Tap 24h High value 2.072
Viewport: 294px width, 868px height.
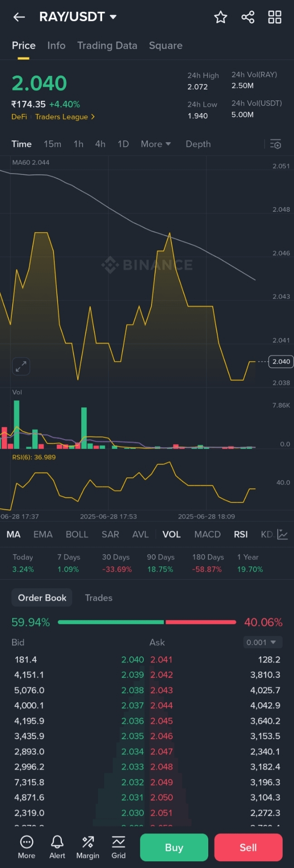(198, 87)
